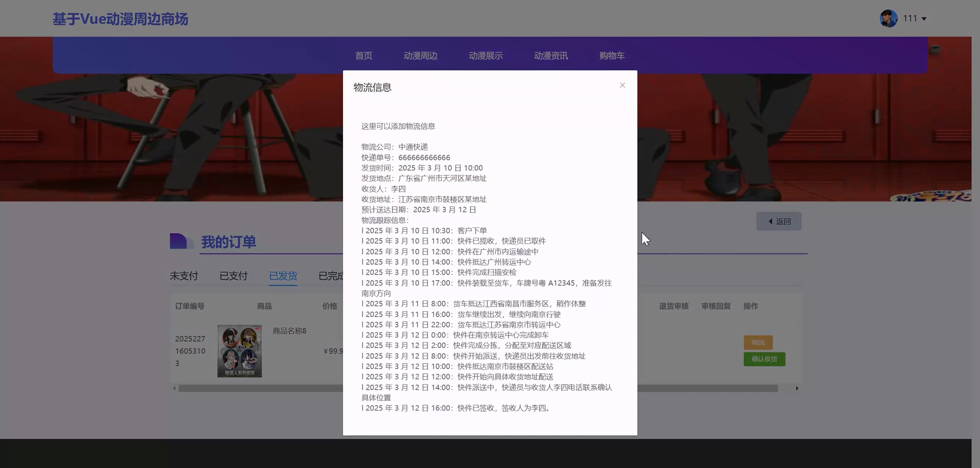Switch to the 未支付 orders tab
The height and width of the screenshot is (468, 980).
point(184,276)
